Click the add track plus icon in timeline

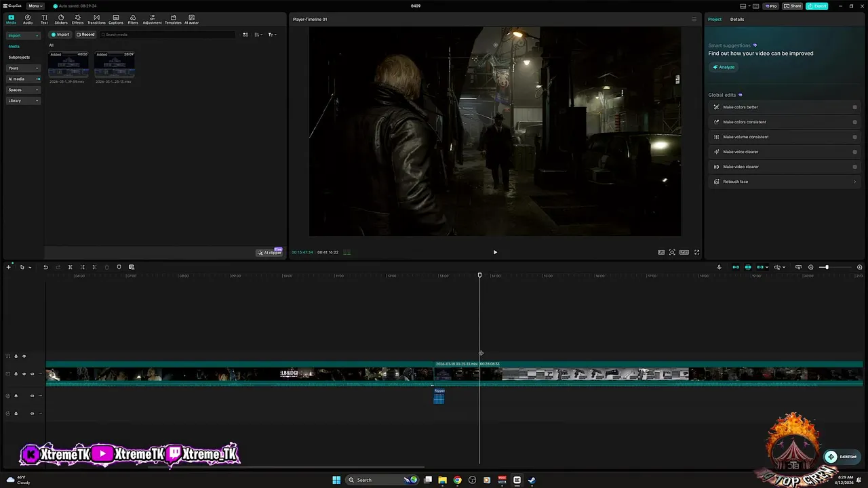(x=9, y=267)
